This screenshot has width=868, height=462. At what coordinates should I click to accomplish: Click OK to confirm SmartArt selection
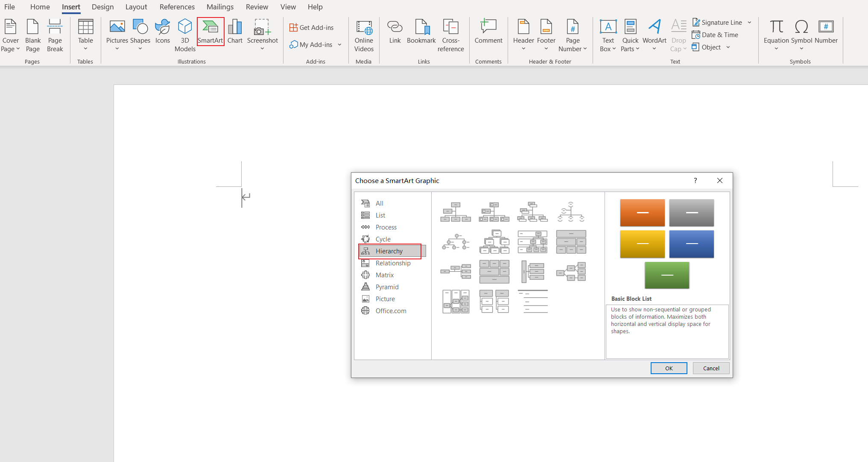coord(668,369)
